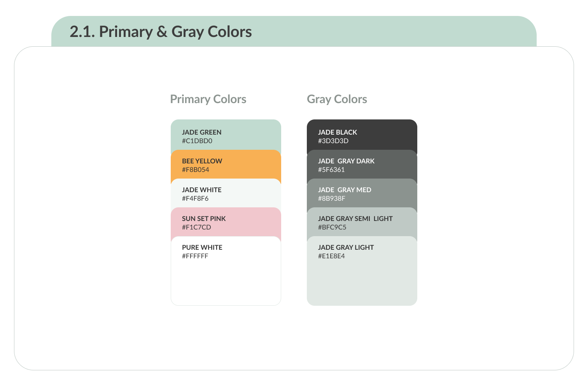Click the #C1DBD0 hex code text
588x382 pixels.
pyautogui.click(x=197, y=141)
